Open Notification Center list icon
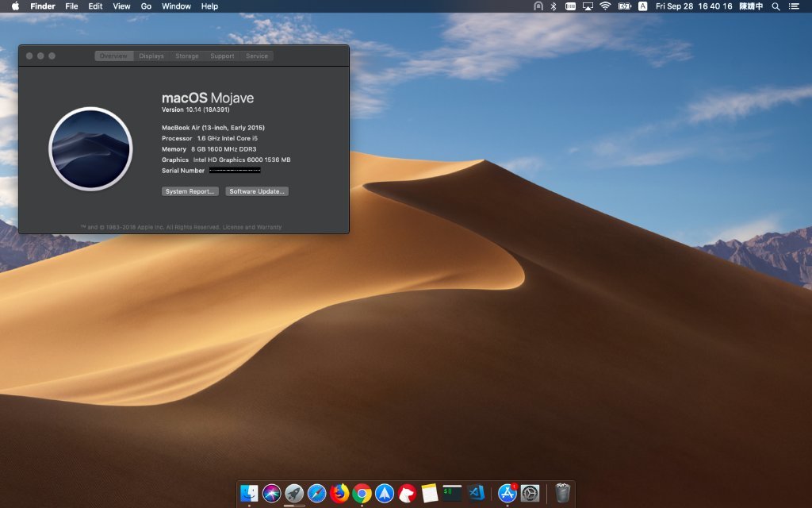Viewport: 812px width, 508px height. pyautogui.click(x=794, y=6)
